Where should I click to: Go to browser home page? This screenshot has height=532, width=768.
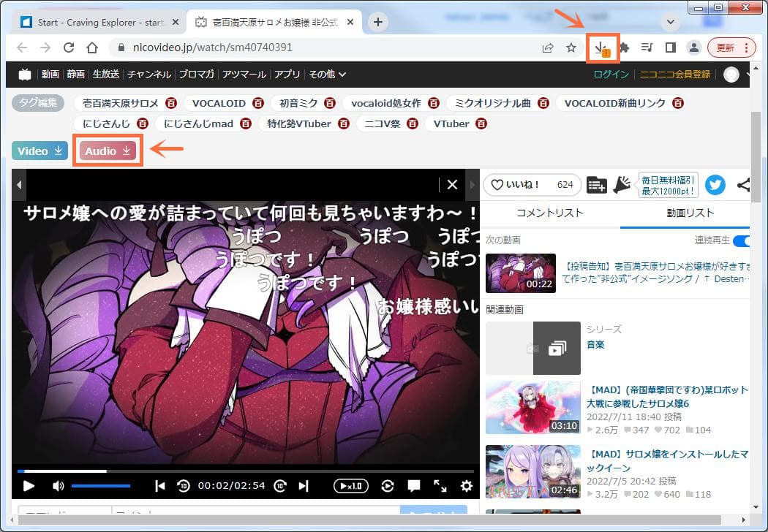[92, 47]
